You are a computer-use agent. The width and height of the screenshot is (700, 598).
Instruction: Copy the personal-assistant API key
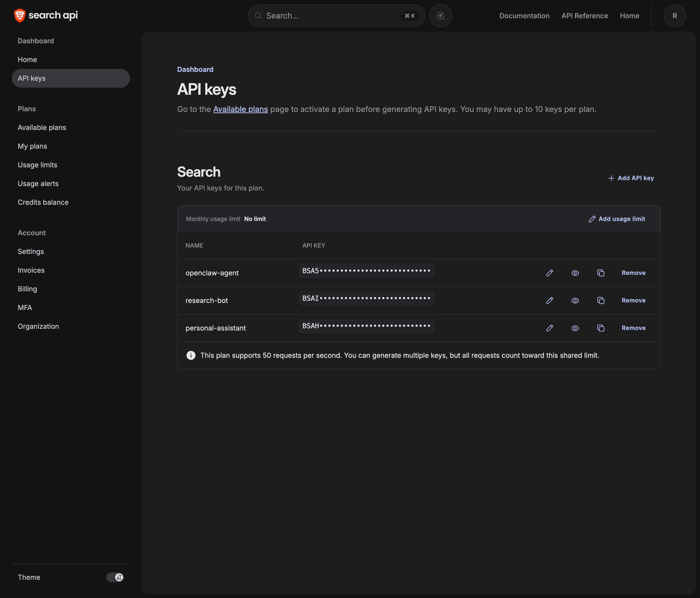(x=601, y=328)
